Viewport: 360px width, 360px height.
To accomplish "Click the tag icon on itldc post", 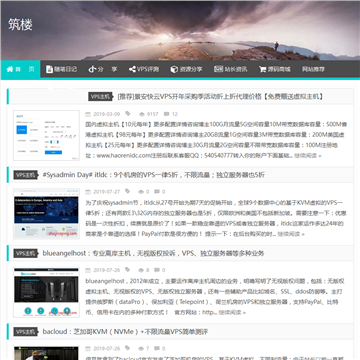I will [128, 191].
